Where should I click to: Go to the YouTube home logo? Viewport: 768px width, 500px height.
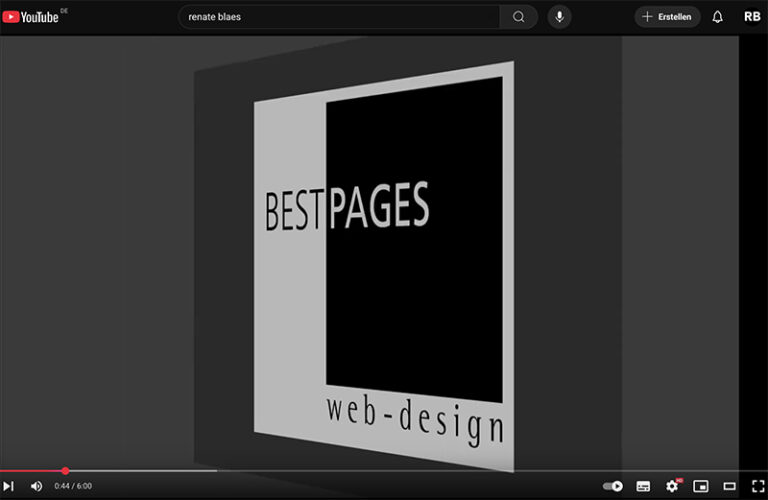pyautogui.click(x=30, y=17)
